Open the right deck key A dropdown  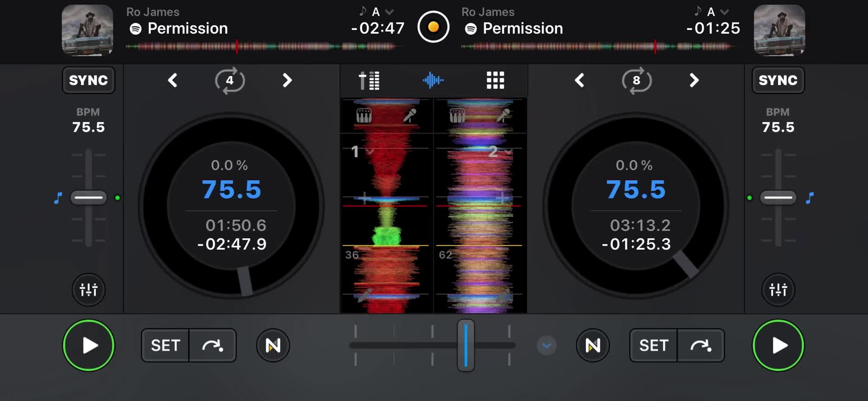[712, 12]
